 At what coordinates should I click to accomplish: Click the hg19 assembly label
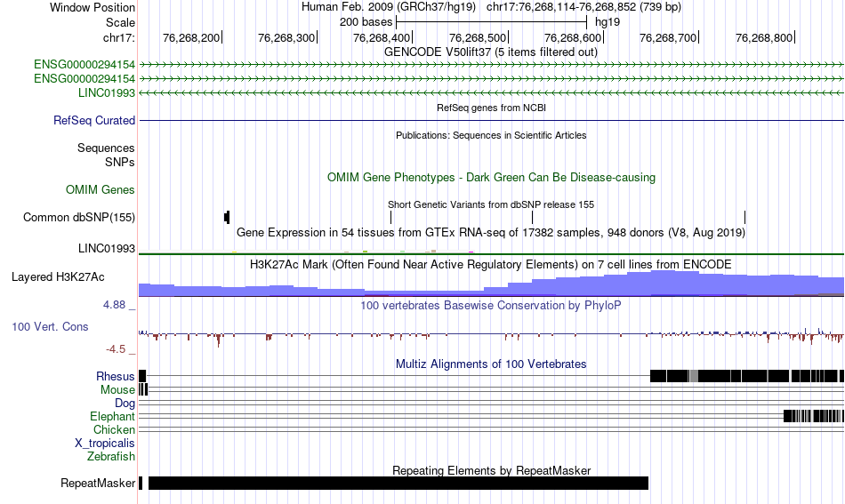(608, 22)
